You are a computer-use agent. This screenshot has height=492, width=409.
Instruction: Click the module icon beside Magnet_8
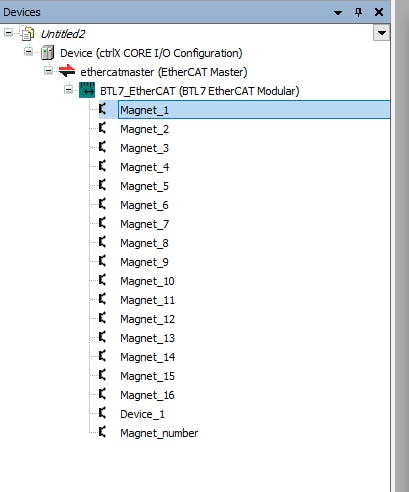coord(103,242)
